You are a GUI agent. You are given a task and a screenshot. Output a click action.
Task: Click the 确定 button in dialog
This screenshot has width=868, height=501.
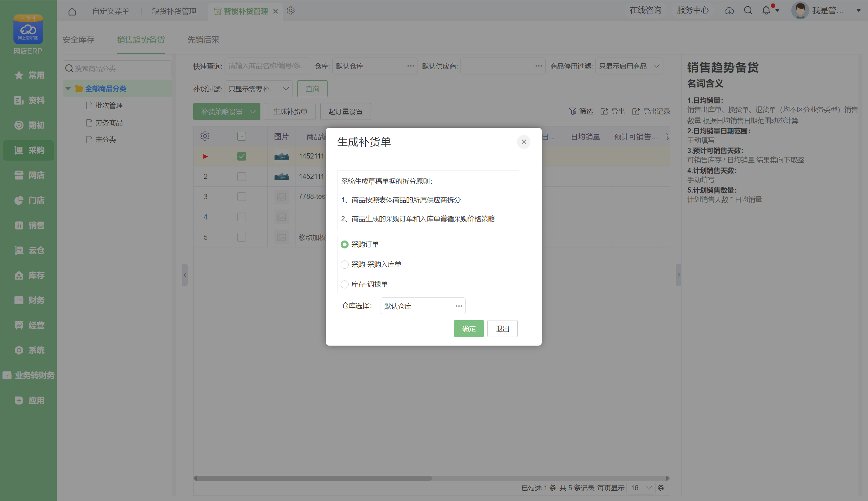tap(468, 328)
